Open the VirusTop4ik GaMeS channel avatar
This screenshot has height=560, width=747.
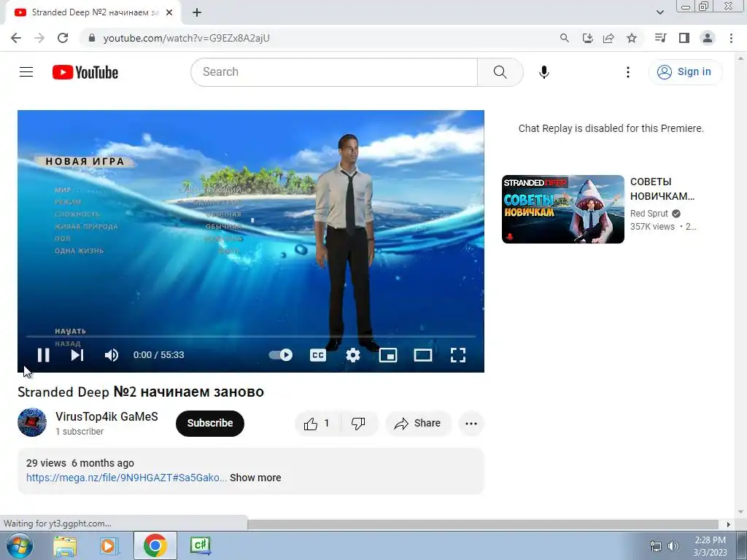(32, 422)
